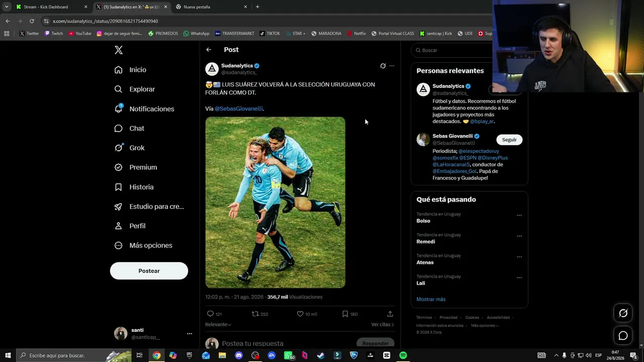The image size is (644, 362).
Task: Click the Grok icon on the Sudanalytics post
Action: coord(383,66)
